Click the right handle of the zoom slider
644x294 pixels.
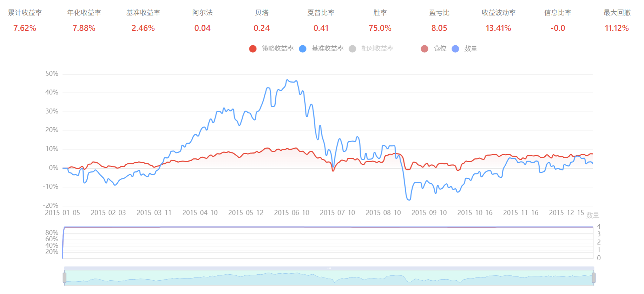[593, 277]
